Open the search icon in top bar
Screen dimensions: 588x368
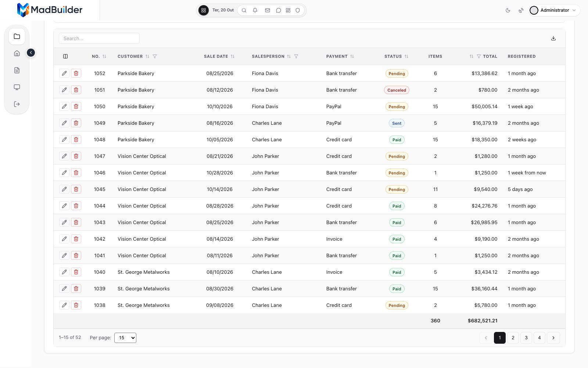pyautogui.click(x=244, y=10)
